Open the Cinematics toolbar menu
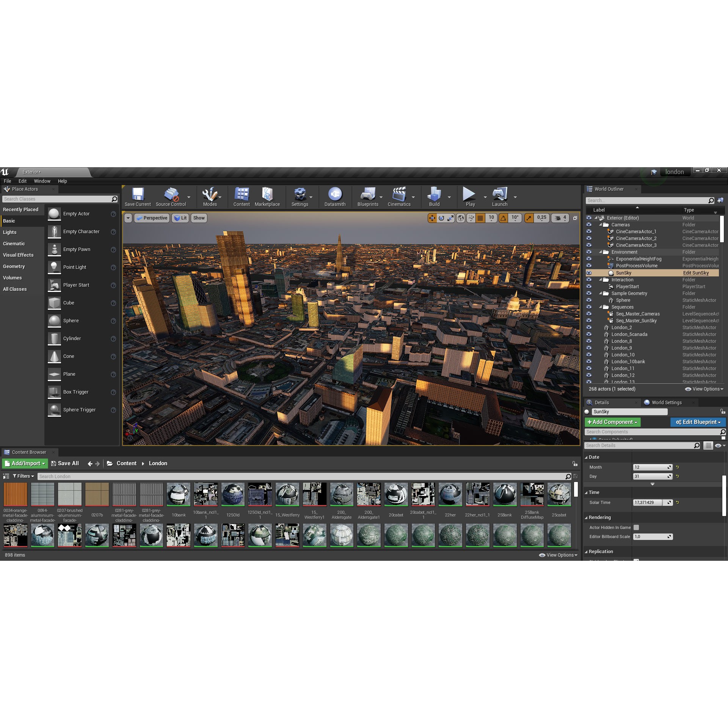 point(399,197)
